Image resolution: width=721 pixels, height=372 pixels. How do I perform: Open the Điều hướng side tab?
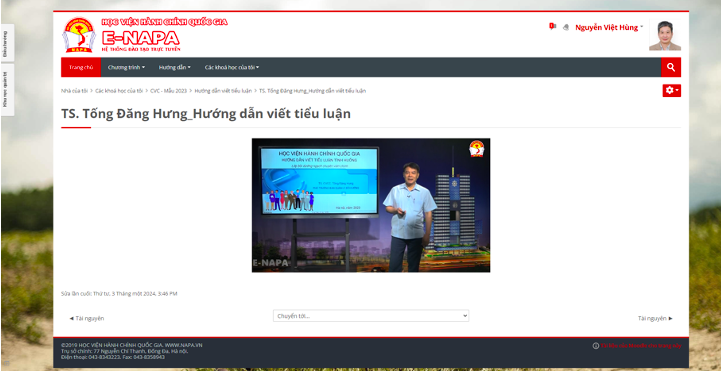pyautogui.click(x=6, y=43)
